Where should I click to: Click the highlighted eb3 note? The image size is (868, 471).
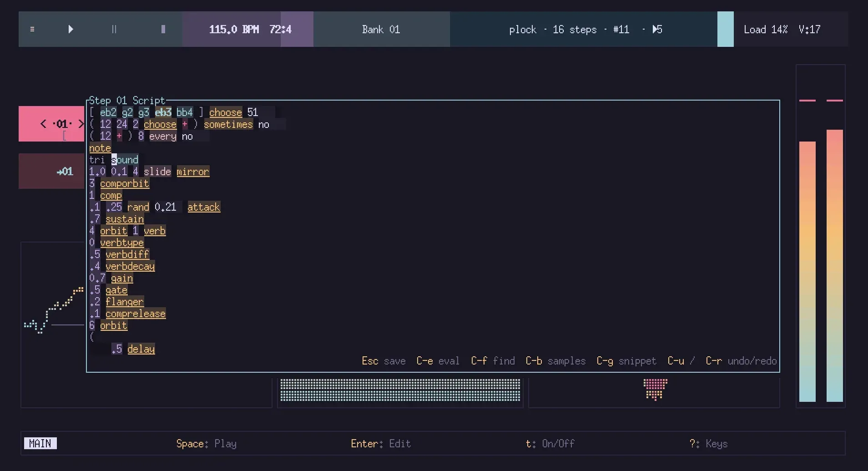click(x=163, y=112)
